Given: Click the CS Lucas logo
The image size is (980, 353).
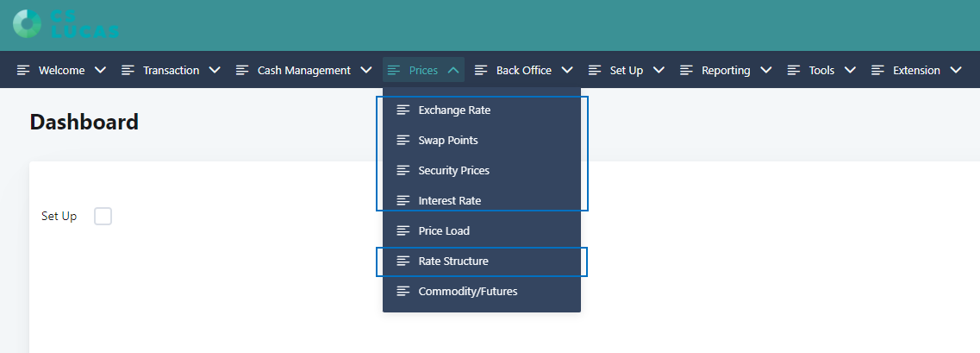Looking at the screenshot, I should point(65,22).
